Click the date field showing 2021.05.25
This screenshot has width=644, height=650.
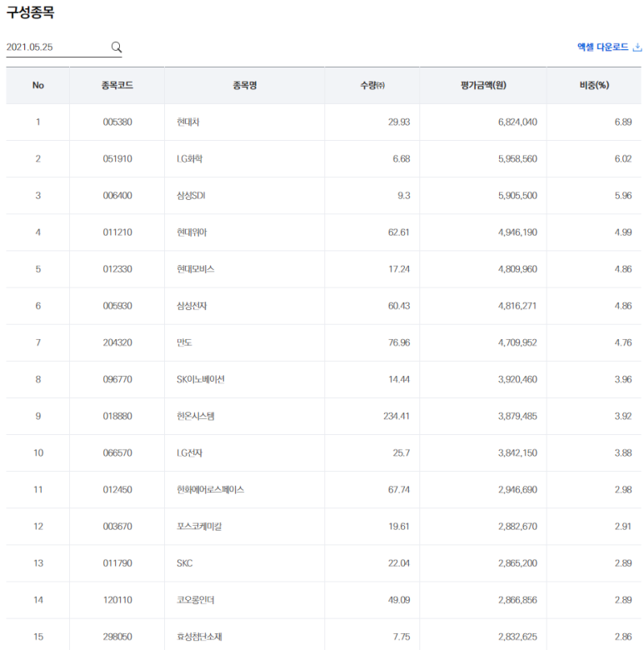click(64, 47)
